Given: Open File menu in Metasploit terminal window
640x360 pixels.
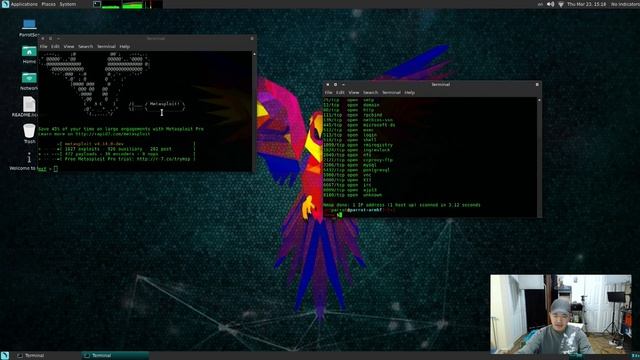Looking at the screenshot, I should [x=43, y=47].
